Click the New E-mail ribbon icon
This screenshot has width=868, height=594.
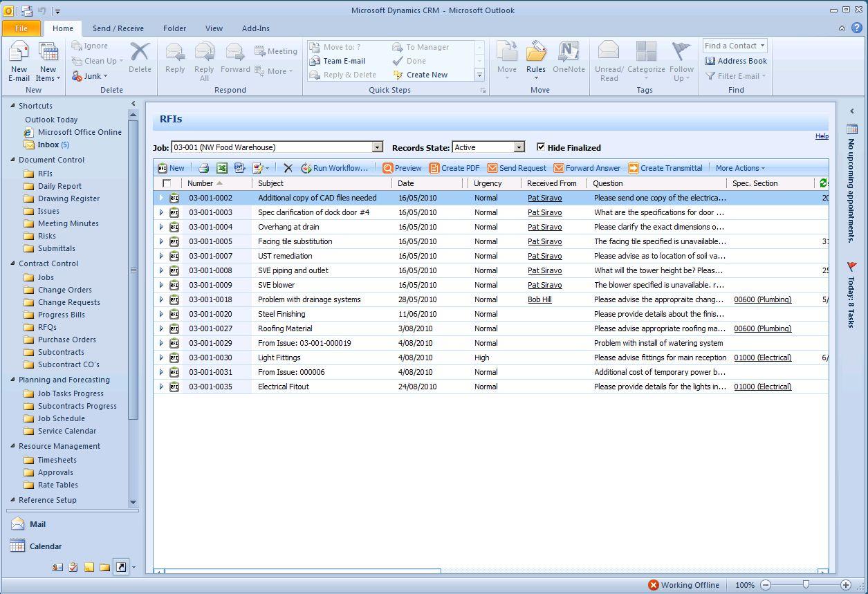pos(19,60)
